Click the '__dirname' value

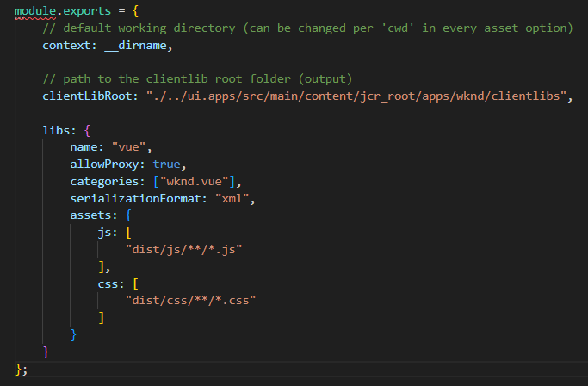pos(135,46)
